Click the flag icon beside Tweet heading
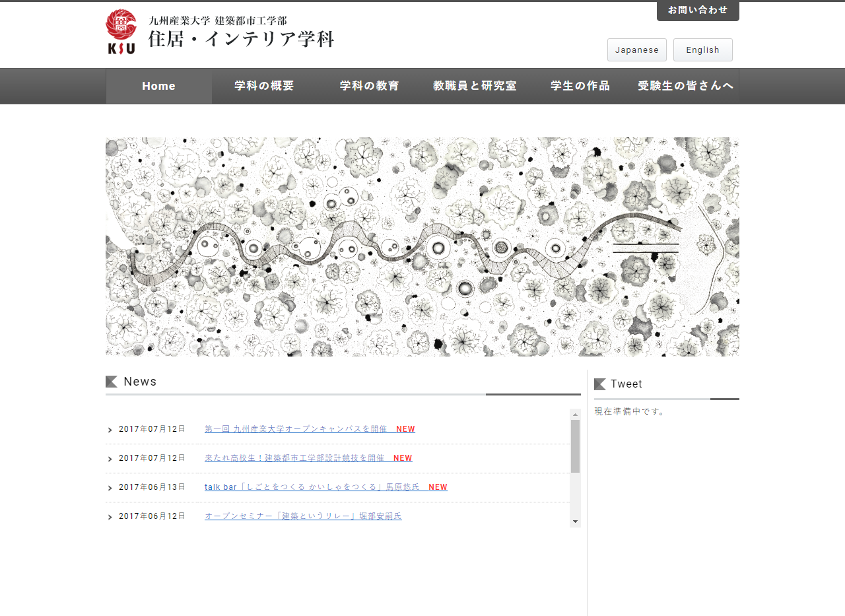The width and height of the screenshot is (845, 616). [x=600, y=384]
